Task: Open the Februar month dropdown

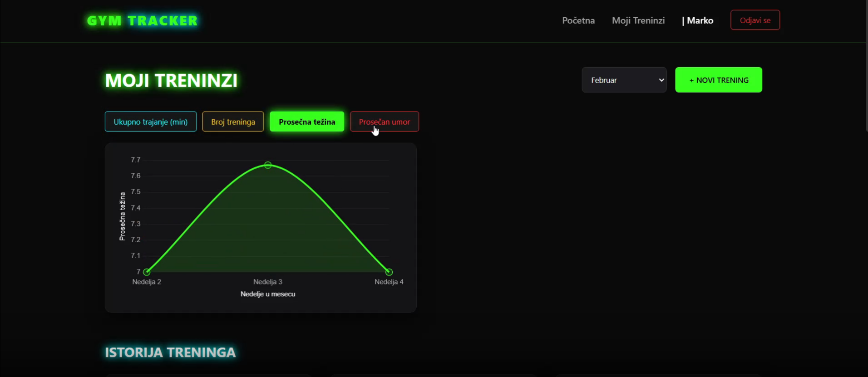Action: coord(624,80)
